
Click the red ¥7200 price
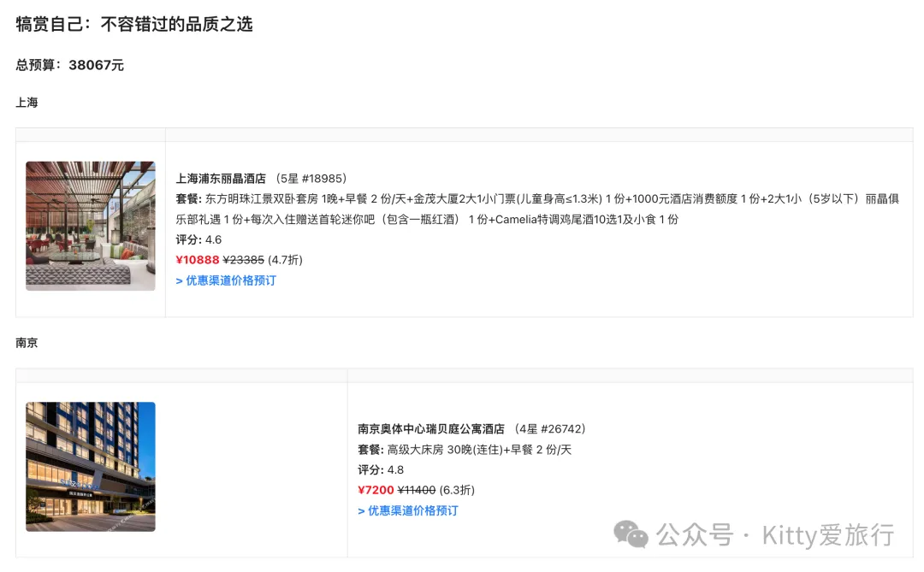tap(376, 490)
